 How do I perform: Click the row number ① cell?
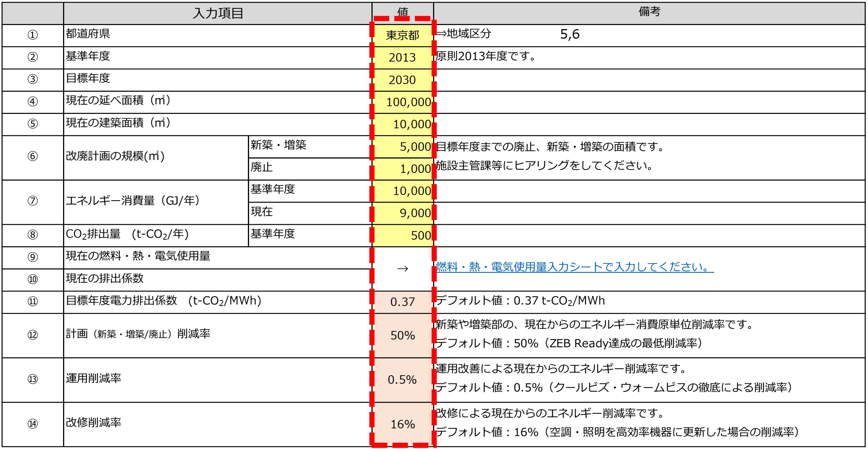click(x=32, y=35)
